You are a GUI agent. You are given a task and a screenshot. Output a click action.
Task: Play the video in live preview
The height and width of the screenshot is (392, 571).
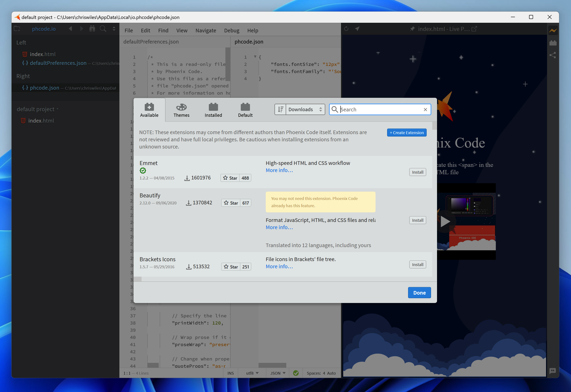coord(445,221)
